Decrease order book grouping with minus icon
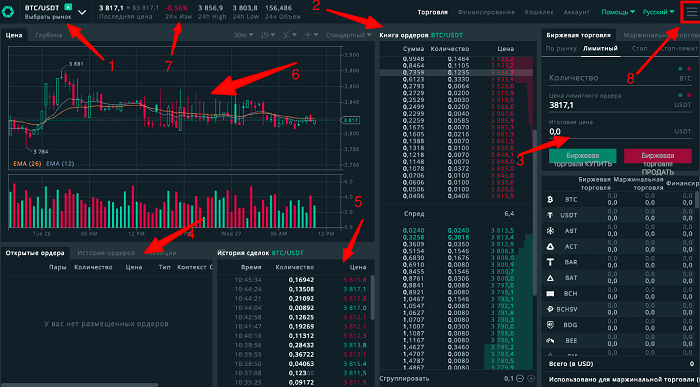 (520, 379)
